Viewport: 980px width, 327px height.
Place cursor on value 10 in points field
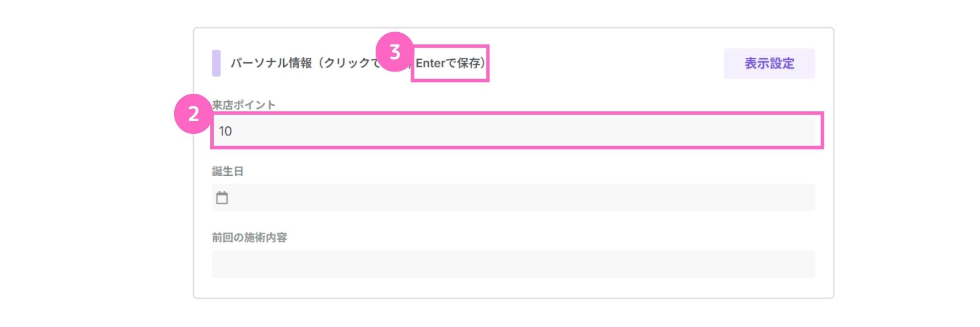[225, 131]
